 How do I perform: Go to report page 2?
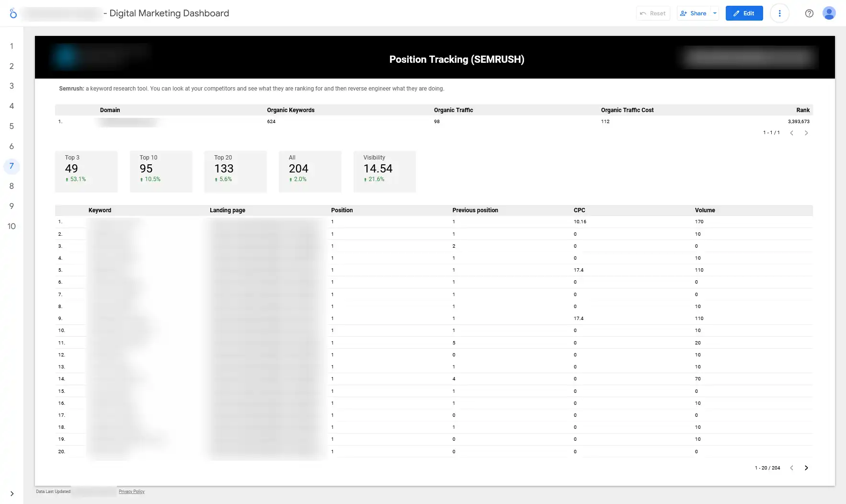point(11,66)
